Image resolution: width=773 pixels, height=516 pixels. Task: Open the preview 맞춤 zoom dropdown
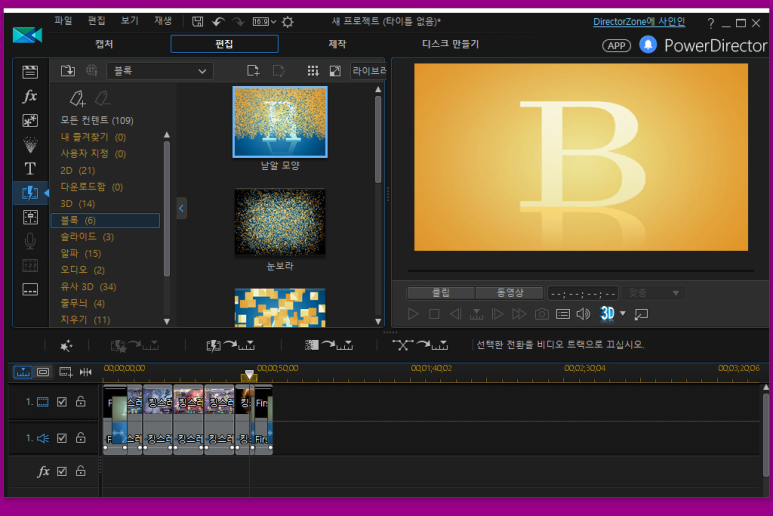click(x=653, y=293)
